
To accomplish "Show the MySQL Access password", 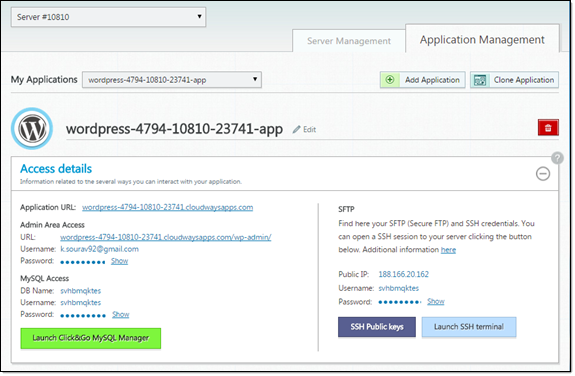I will point(121,314).
